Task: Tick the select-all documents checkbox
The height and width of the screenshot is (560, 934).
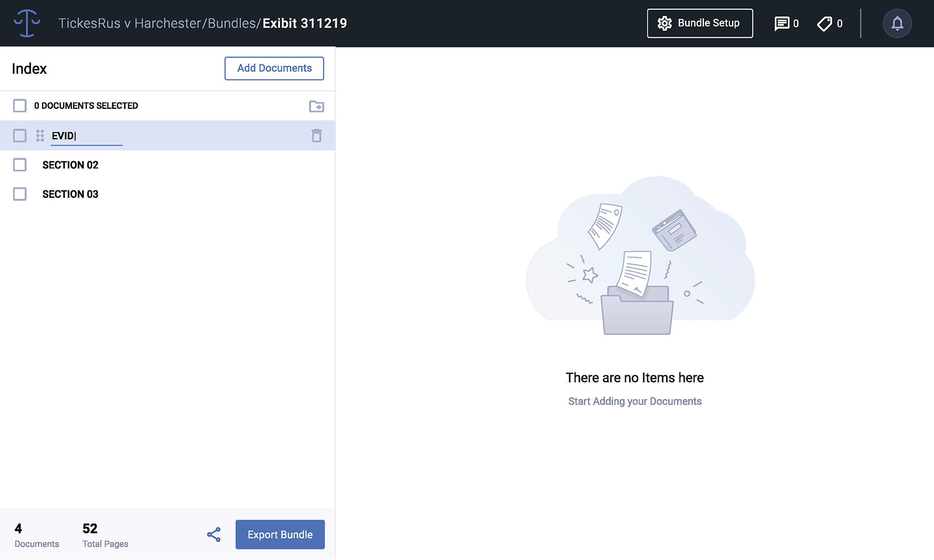Action: (20, 106)
